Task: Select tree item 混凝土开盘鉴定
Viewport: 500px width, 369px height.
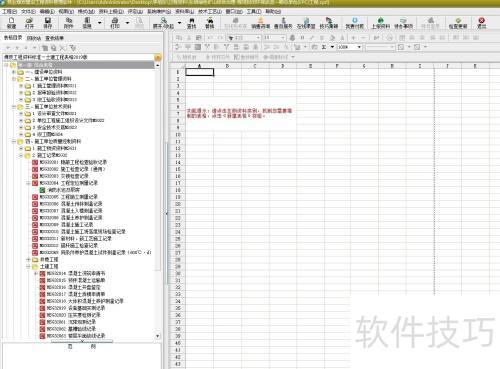Action: (x=74, y=287)
